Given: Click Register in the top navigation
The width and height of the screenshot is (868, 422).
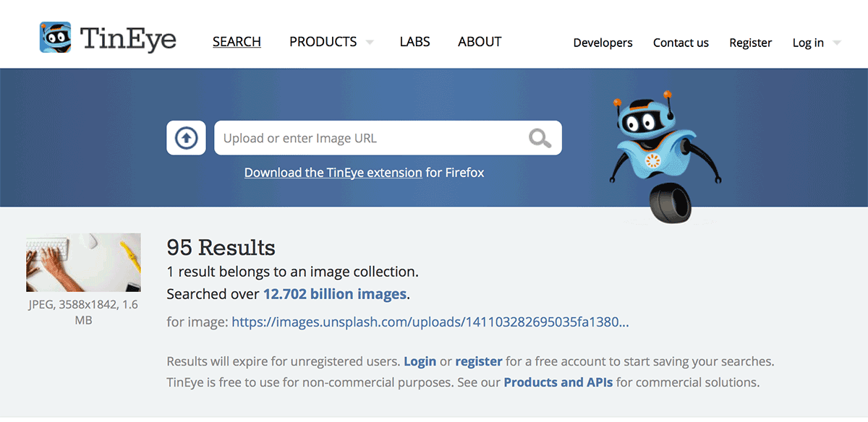Looking at the screenshot, I should (x=750, y=43).
